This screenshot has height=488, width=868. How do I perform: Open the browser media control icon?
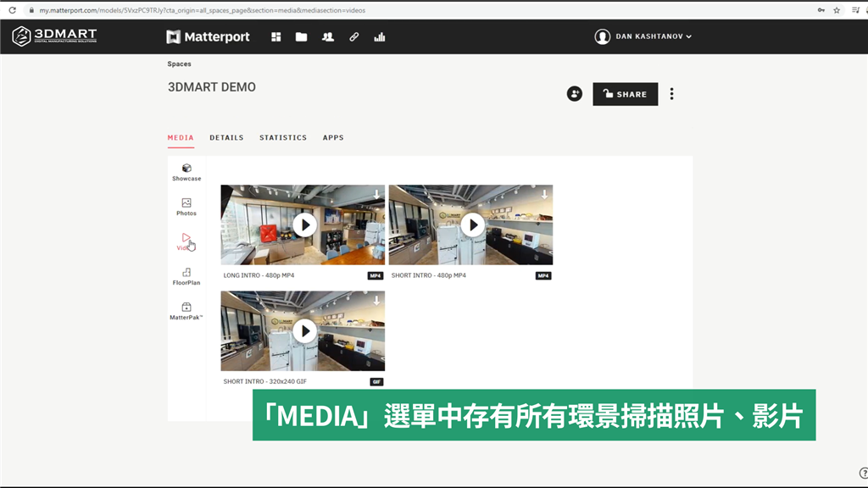855,10
